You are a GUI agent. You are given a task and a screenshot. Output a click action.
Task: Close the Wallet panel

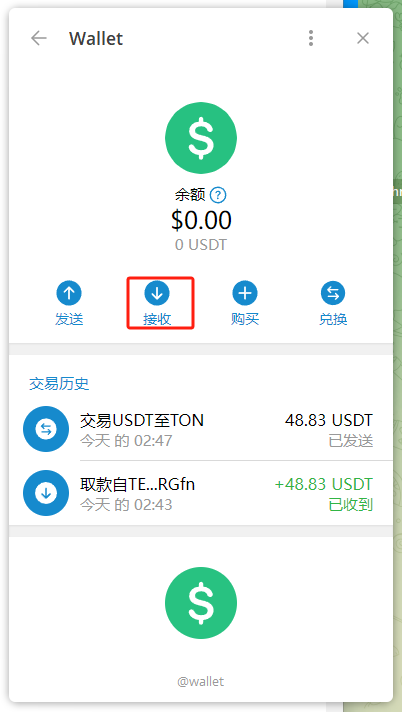[362, 38]
